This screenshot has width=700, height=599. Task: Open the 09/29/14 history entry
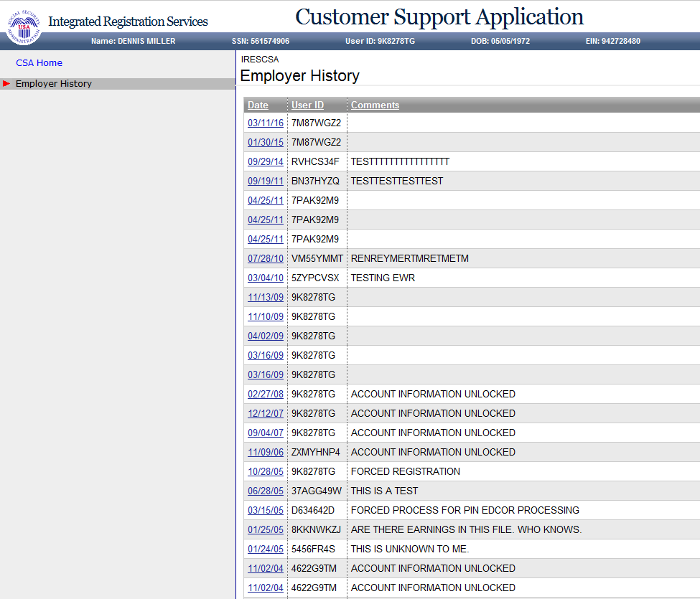[x=266, y=161]
